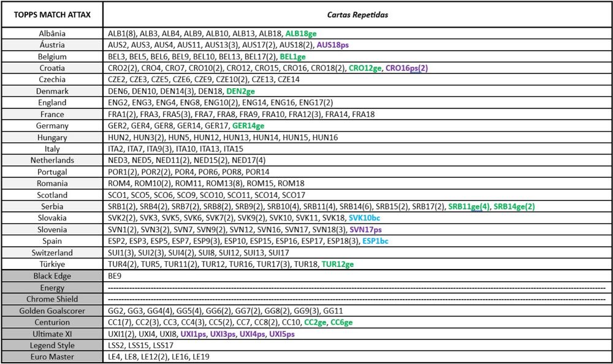Image resolution: width=613 pixels, height=364 pixels.
Task: Select the BE9 Black Edge entry
Action: tap(115, 276)
